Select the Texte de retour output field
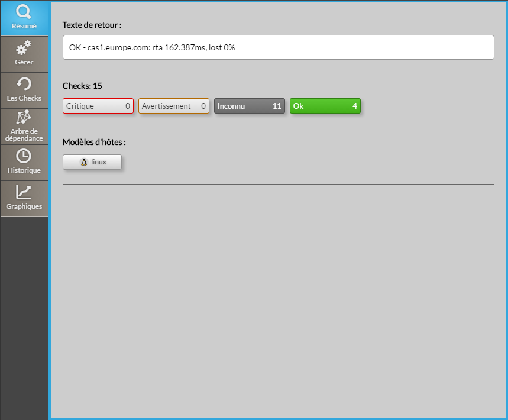 tap(279, 47)
